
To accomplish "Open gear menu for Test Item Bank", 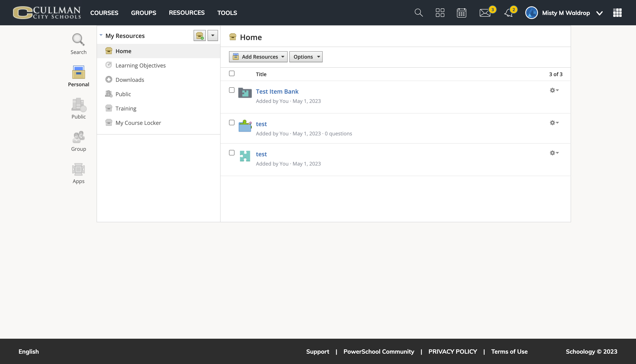I will [554, 90].
